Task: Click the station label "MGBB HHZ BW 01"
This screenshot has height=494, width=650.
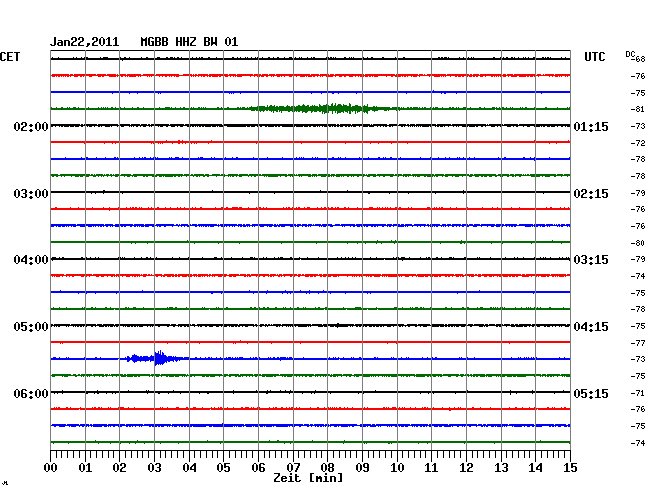Action: tap(189, 42)
